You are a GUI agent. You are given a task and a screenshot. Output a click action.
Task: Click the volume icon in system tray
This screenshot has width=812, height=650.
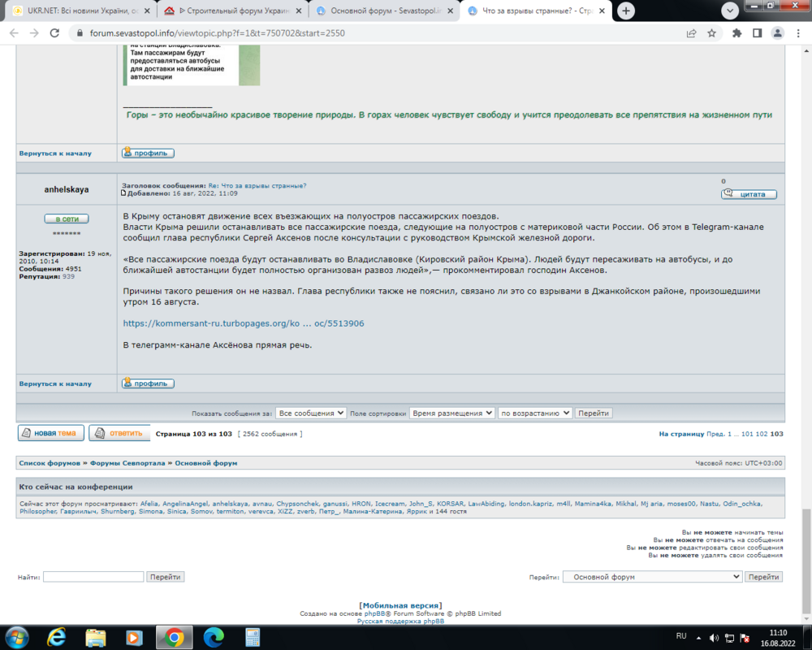pos(715,637)
